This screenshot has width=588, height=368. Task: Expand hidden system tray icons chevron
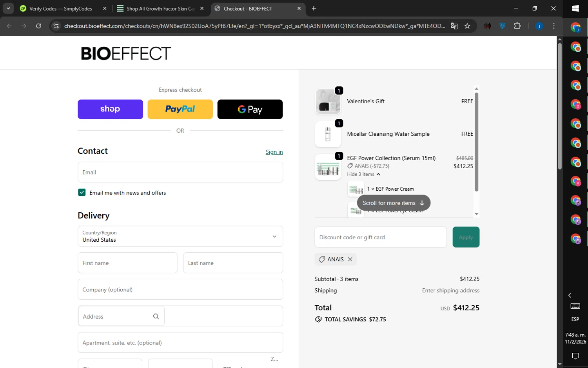coord(570,295)
